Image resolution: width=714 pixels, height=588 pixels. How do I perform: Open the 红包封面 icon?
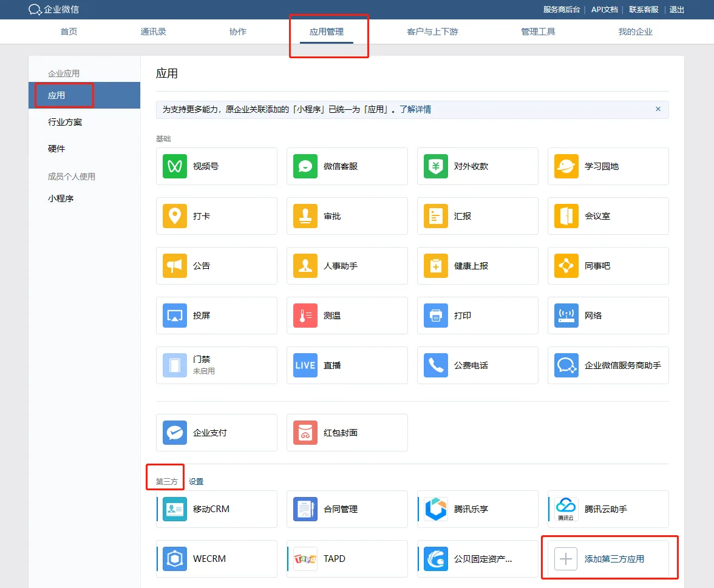click(x=305, y=432)
